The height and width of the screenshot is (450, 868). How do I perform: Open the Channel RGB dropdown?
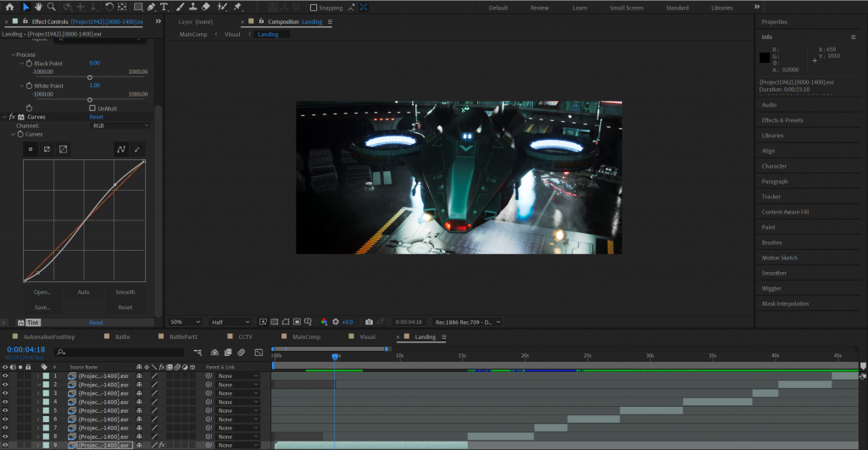coord(120,125)
